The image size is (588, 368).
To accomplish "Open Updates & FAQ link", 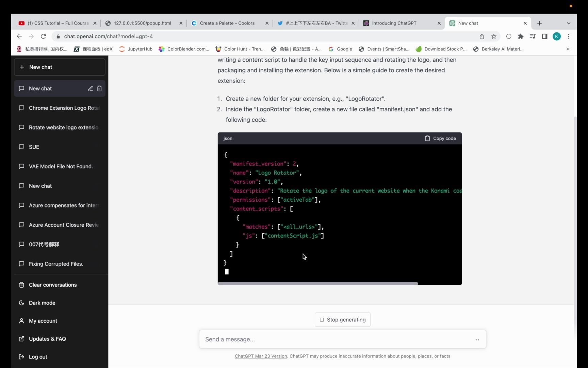I will [60, 339].
